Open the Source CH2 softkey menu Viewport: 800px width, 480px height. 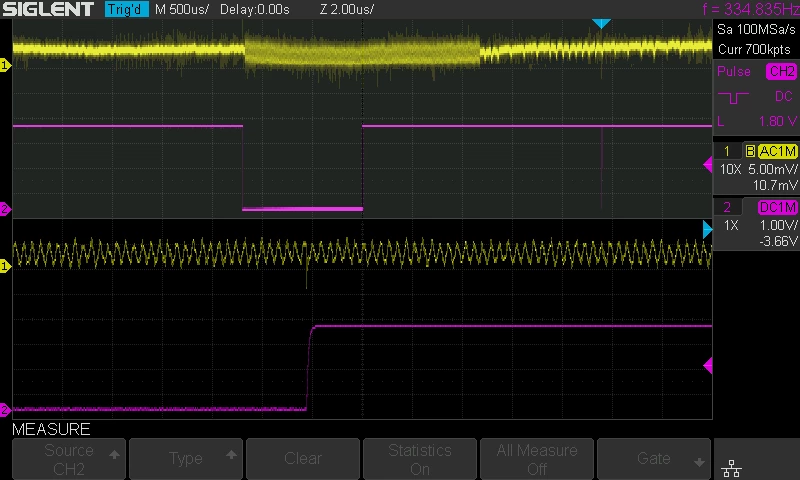(69, 459)
